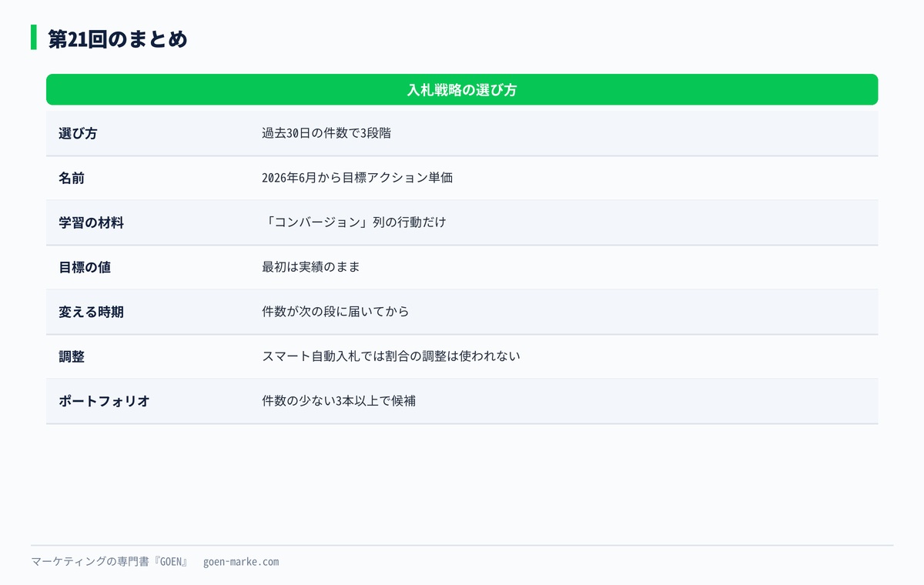924x585 pixels.
Task: Click the footer text マーケティングの専門書『GOEN』
Action: coord(110,562)
